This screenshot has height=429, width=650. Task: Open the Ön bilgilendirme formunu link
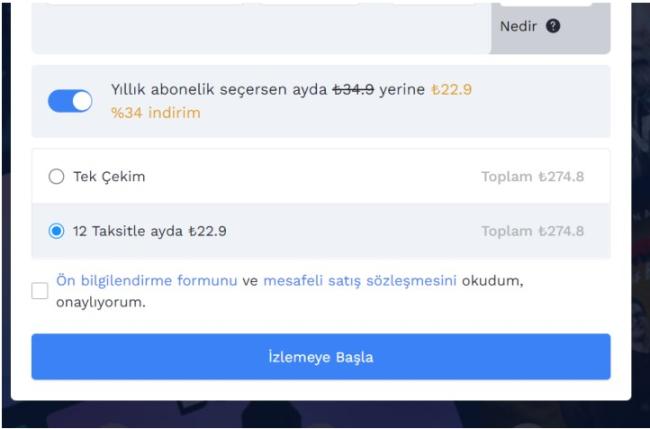tap(146, 281)
